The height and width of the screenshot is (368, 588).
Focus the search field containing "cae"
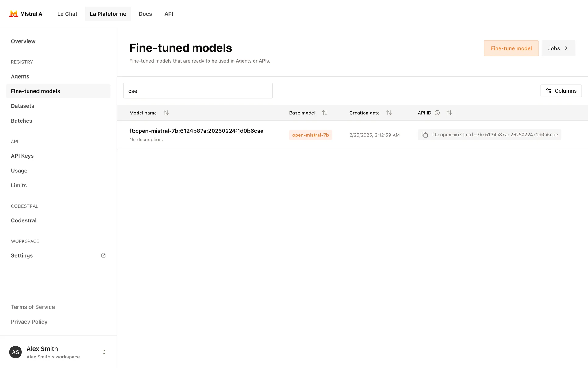pyautogui.click(x=198, y=91)
